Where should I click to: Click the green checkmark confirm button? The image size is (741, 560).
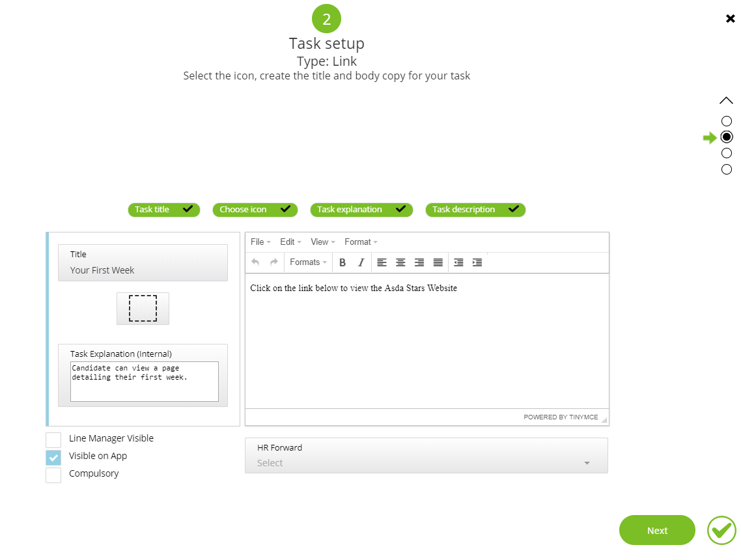(x=721, y=530)
